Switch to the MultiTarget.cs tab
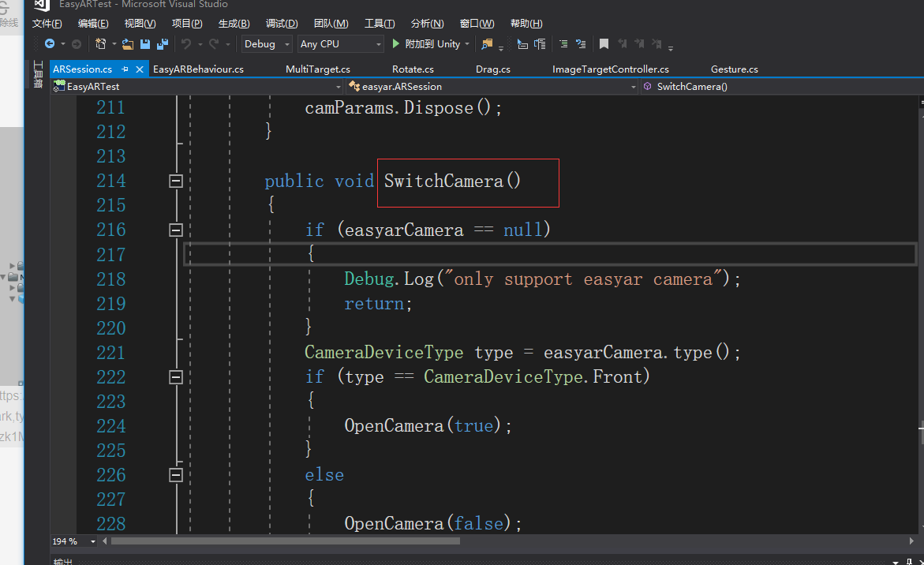Viewport: 924px width, 565px height. click(318, 69)
